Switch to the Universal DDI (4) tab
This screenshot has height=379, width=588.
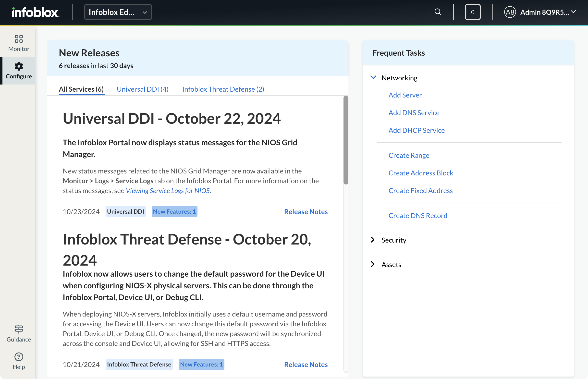coord(143,89)
